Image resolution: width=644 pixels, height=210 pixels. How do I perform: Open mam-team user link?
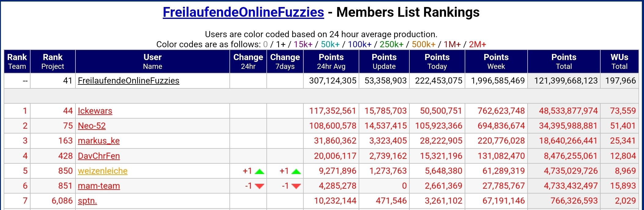(99, 186)
